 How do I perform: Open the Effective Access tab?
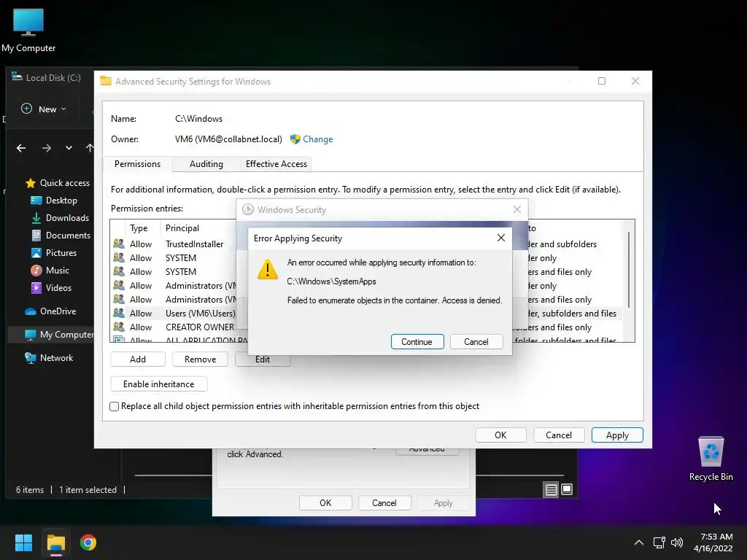tap(276, 164)
